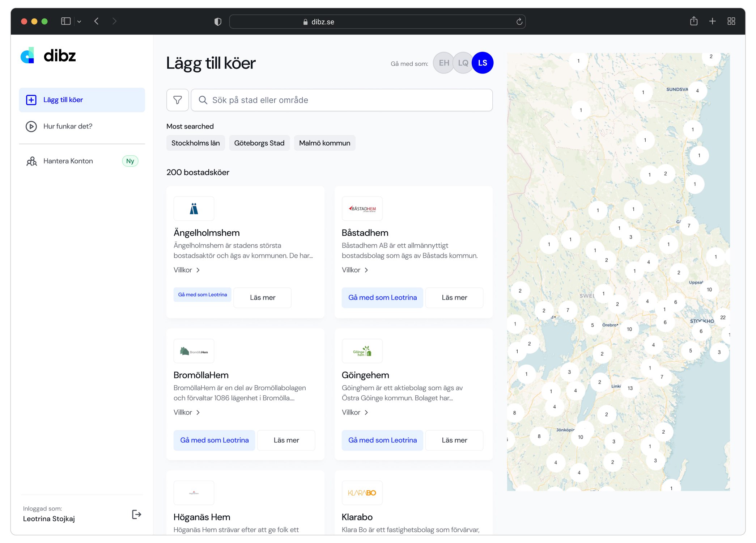Screen dimensions: 756x543
Task: Click the Ängelholmshem logo
Action: pos(194,209)
